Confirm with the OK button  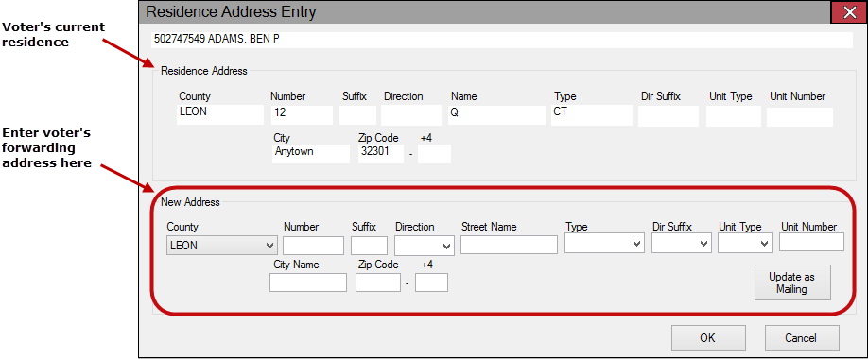pos(708,338)
